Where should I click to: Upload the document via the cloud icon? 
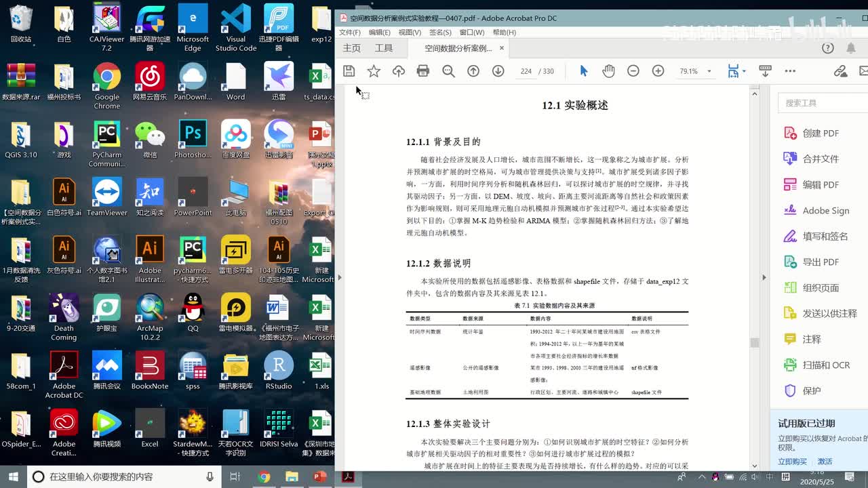399,71
